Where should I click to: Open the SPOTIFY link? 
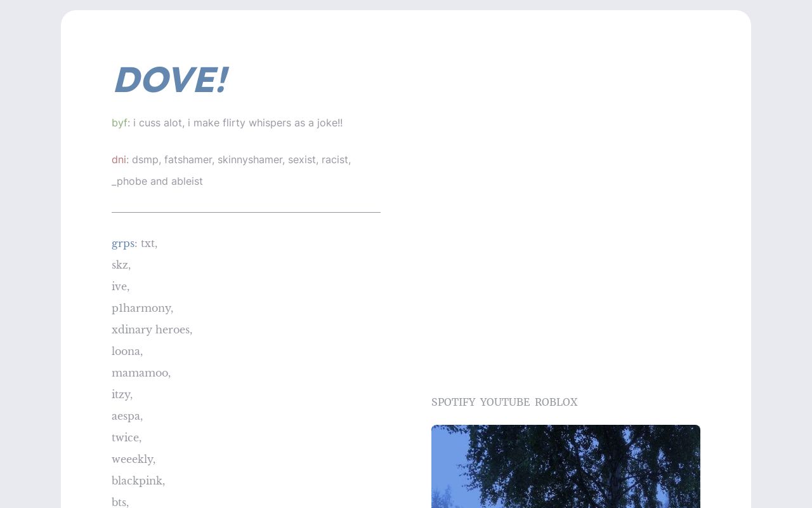coord(454,403)
